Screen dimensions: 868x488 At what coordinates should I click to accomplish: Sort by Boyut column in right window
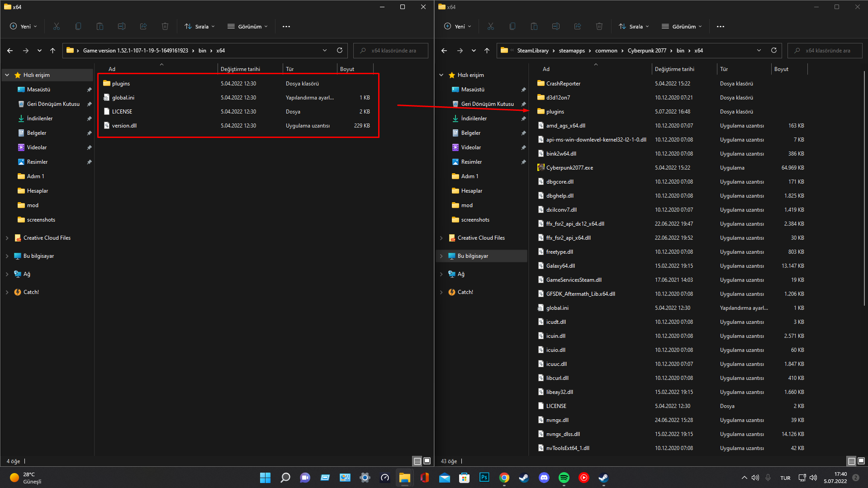point(789,69)
